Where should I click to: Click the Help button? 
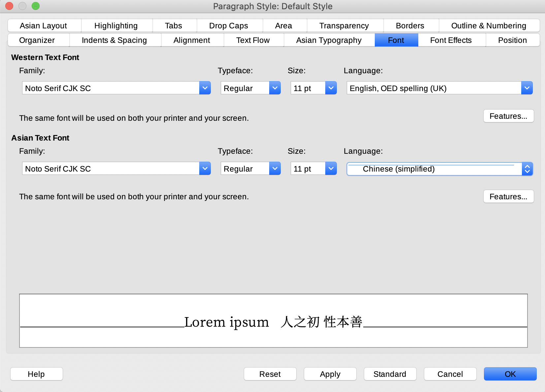click(36, 374)
